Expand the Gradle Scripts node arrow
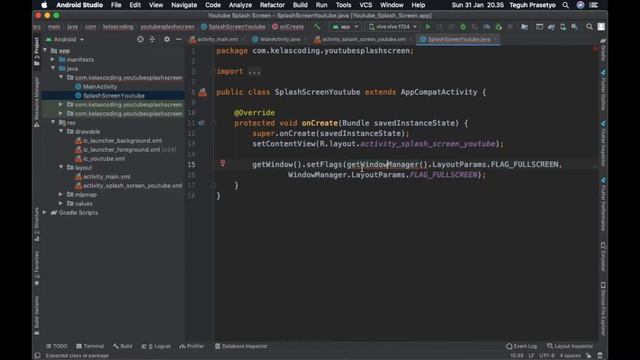This screenshot has width=640, height=360. (x=45, y=212)
